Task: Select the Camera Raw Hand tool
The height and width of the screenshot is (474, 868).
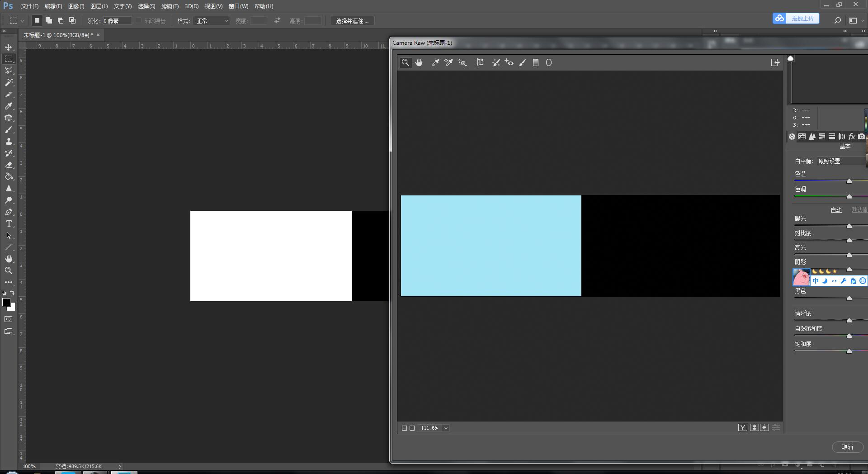Action: pyautogui.click(x=419, y=63)
